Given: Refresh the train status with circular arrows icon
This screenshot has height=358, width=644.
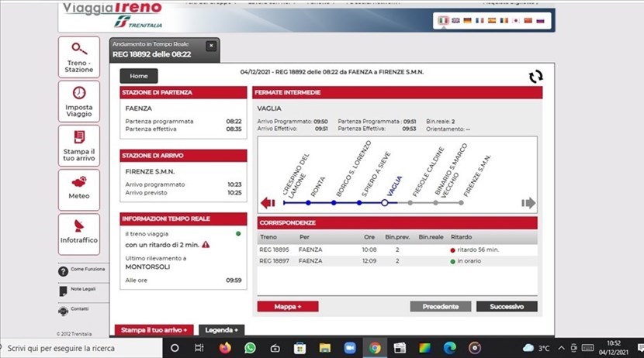Looking at the screenshot, I should [x=535, y=77].
